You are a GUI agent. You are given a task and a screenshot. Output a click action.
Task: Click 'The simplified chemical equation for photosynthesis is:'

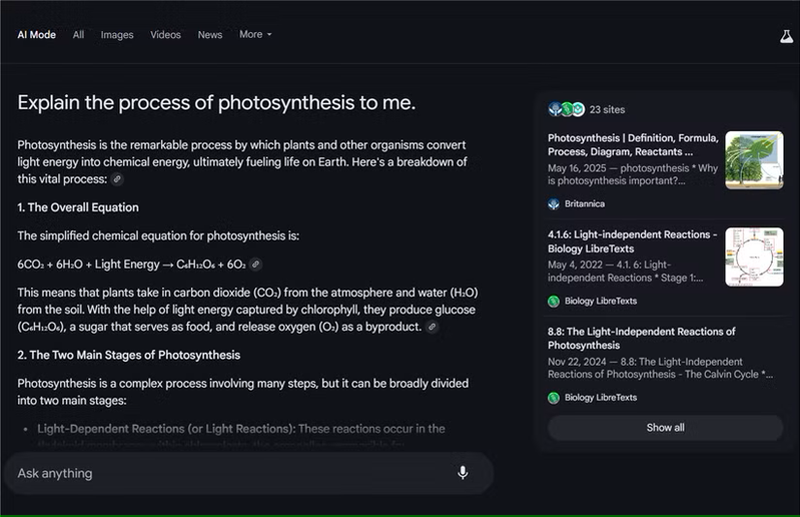(158, 236)
